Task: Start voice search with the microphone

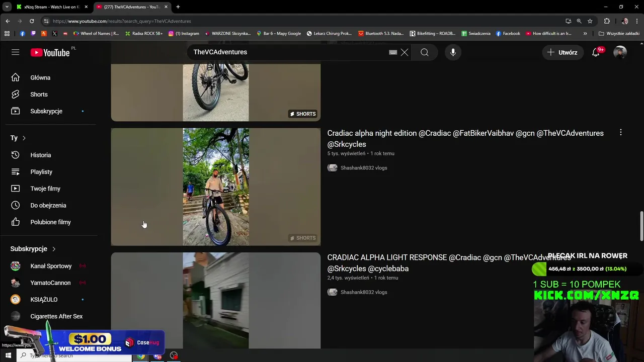Action: point(453,52)
